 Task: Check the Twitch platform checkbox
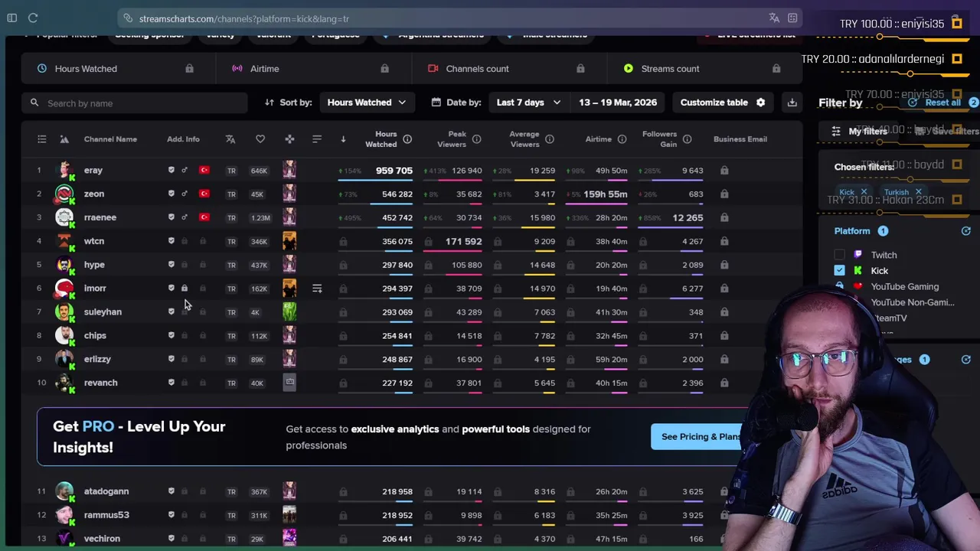(x=840, y=255)
